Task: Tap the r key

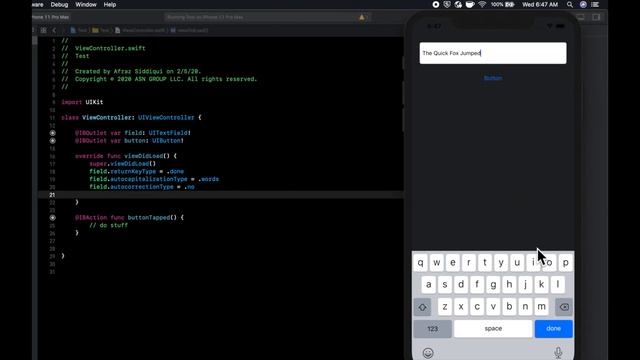Action: click(469, 263)
